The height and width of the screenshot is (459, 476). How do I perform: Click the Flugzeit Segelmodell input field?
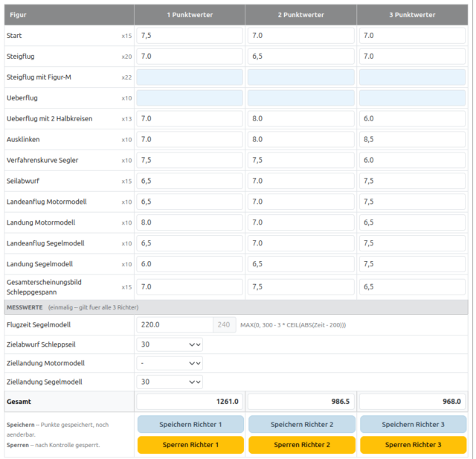pos(174,324)
